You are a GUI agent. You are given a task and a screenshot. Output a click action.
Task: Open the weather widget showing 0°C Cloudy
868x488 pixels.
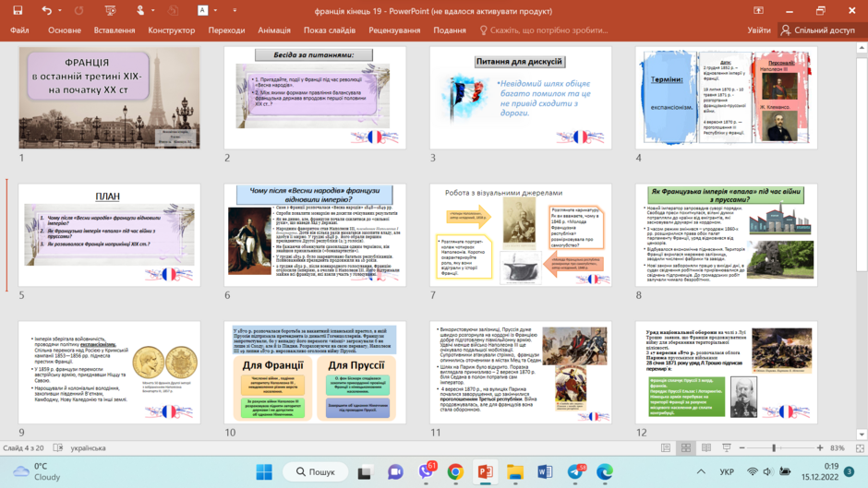[37, 471]
